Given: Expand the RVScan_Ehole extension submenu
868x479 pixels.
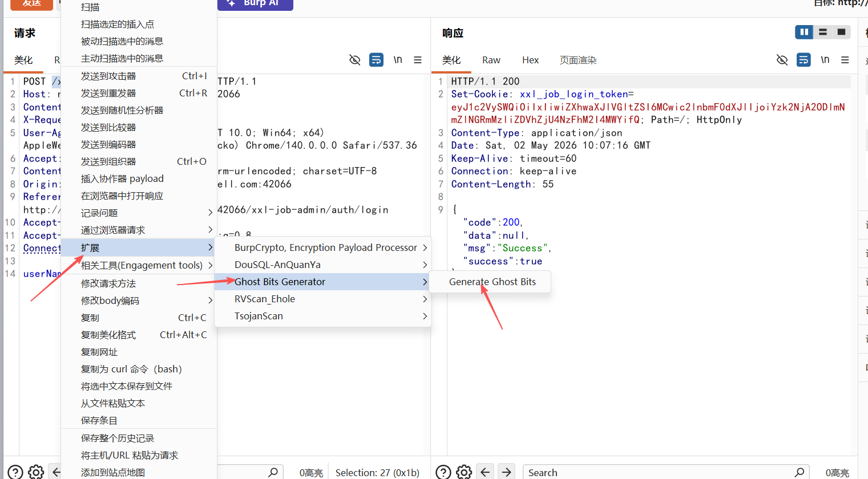Looking at the screenshot, I should (x=323, y=299).
